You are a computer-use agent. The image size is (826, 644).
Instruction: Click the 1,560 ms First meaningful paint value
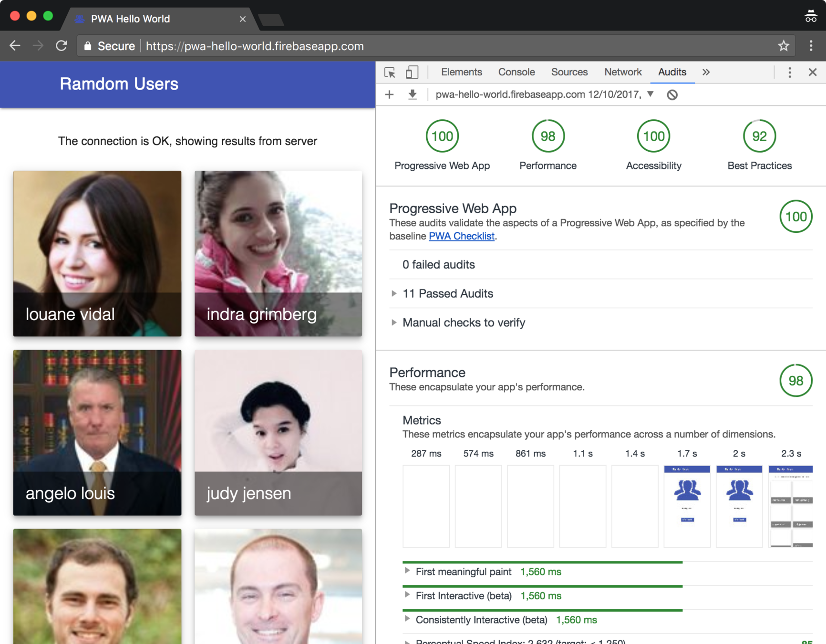coord(541,571)
